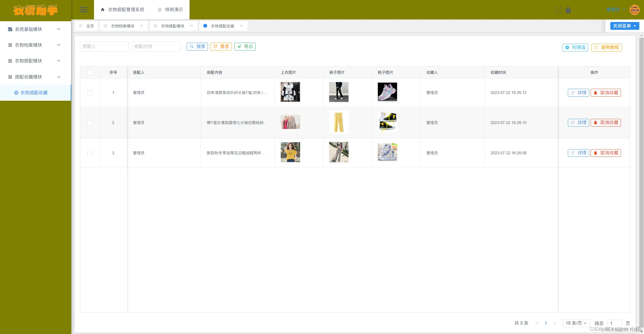This screenshot has height=334, width=644.
Task: Open the 关闭菜单 dropdown button
Action: coord(624,26)
